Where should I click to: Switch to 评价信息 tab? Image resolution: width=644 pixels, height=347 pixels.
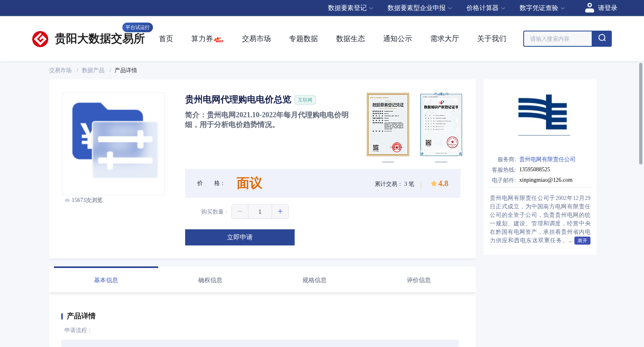coord(419,280)
